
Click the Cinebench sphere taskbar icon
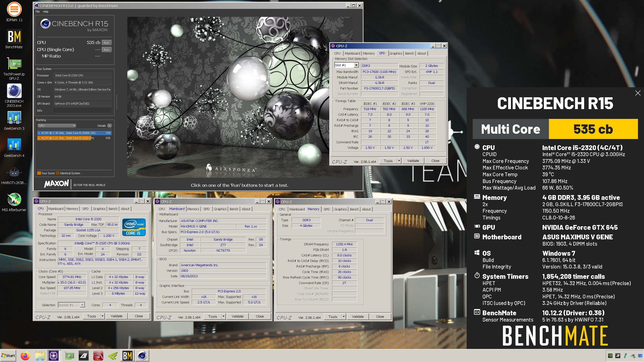click(x=142, y=356)
